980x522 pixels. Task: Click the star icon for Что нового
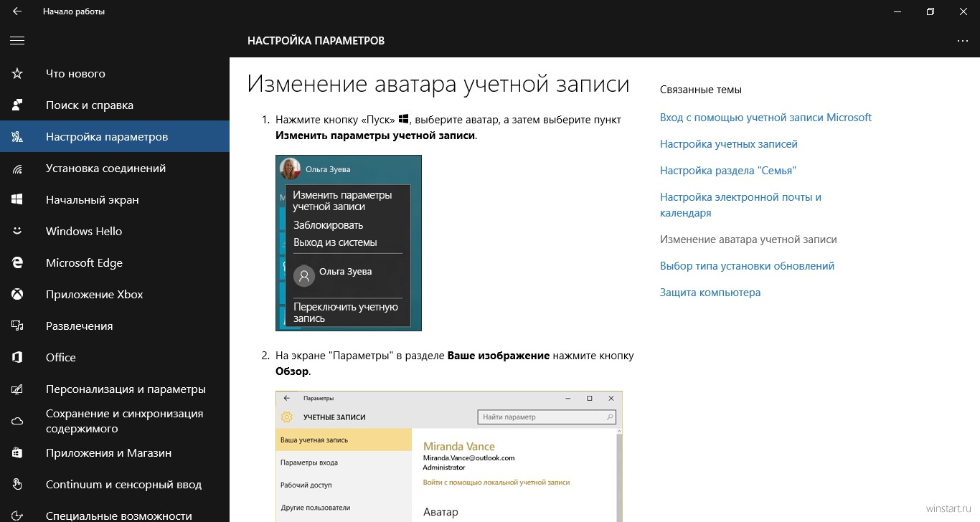click(x=17, y=74)
